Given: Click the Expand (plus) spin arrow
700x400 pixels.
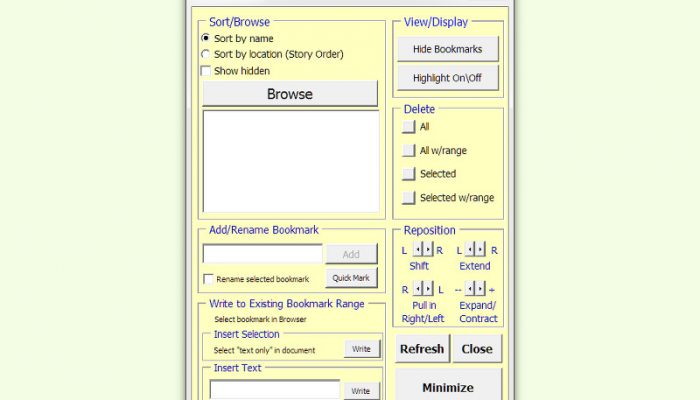Looking at the screenshot, I should tap(480, 289).
